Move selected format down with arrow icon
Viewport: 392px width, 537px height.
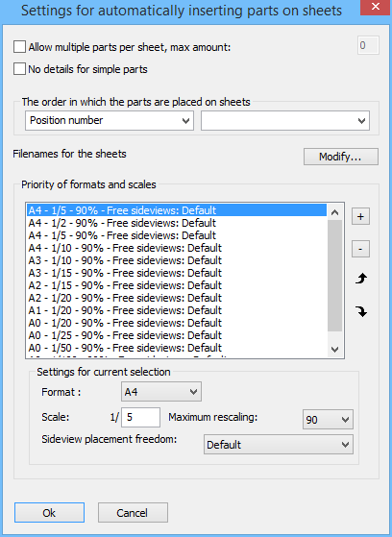click(361, 311)
